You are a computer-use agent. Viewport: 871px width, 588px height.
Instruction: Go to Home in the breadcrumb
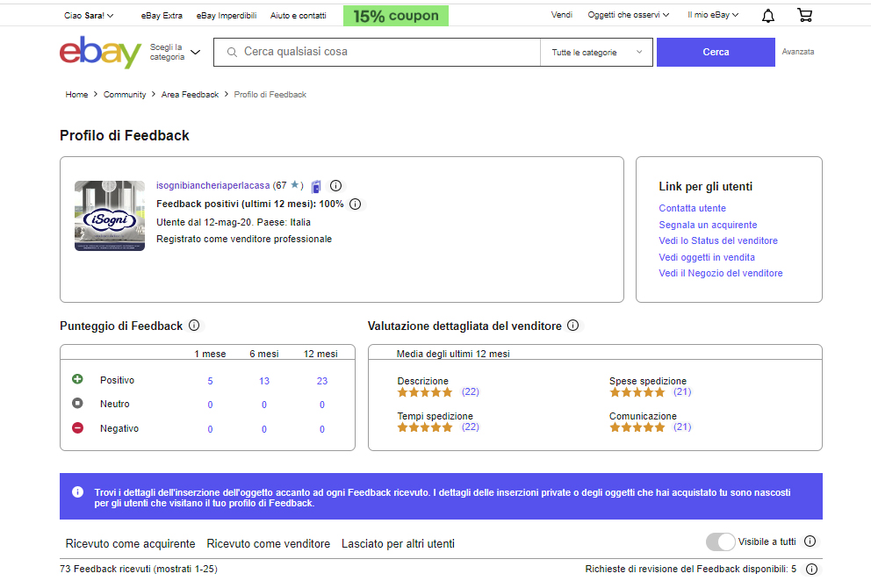coord(76,95)
